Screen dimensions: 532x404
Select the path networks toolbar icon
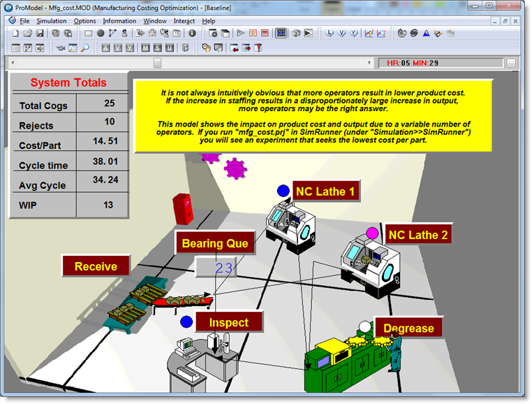[x=112, y=33]
